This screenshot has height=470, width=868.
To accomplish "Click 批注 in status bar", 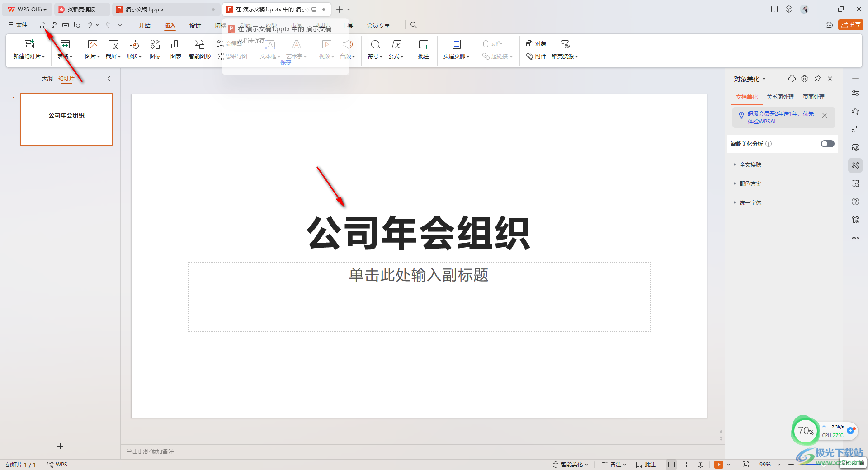I will coord(646,465).
